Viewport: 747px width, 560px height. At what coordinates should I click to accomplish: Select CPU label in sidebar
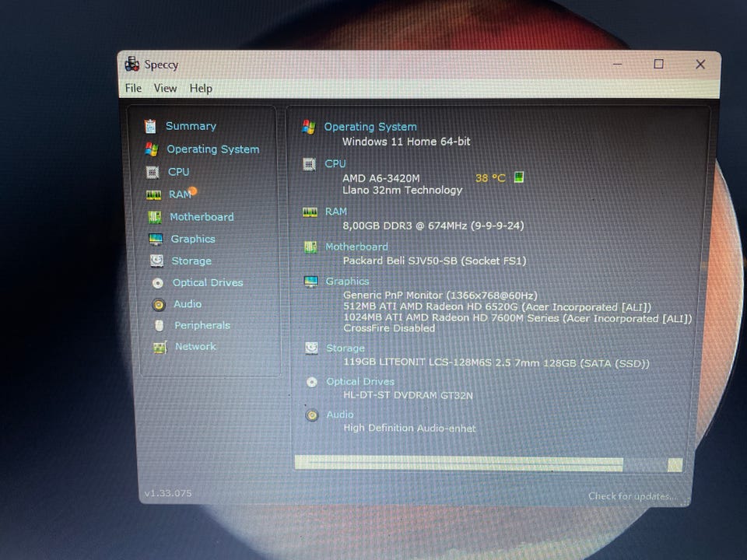point(178,171)
